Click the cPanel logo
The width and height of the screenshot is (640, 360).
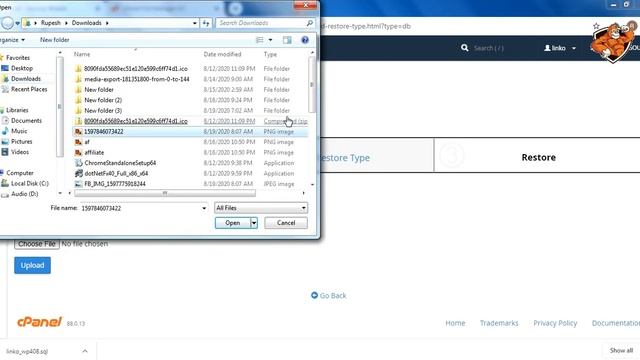pyautogui.click(x=39, y=322)
